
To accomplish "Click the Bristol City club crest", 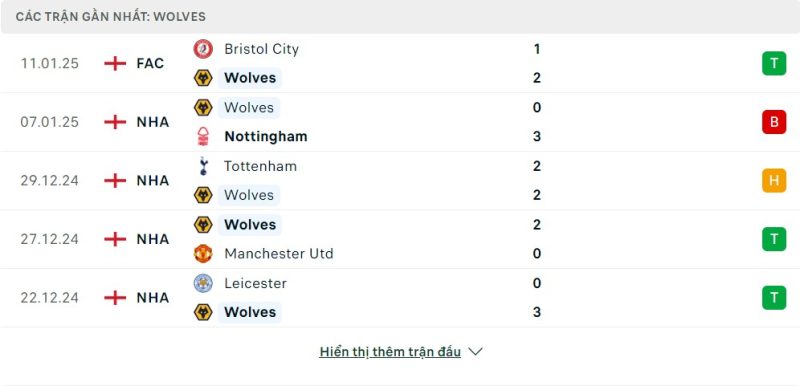I will (x=203, y=49).
